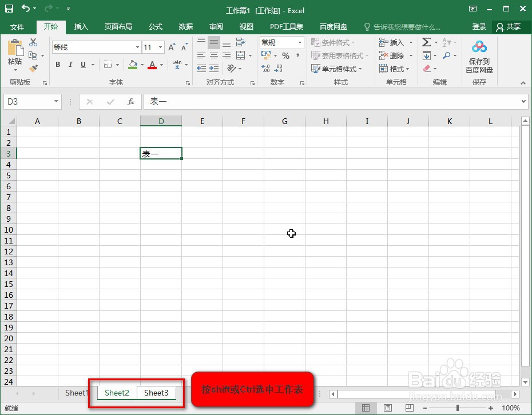Screen dimensions: 532x415
Task: Switch to Page Break Preview
Action: click(410, 408)
